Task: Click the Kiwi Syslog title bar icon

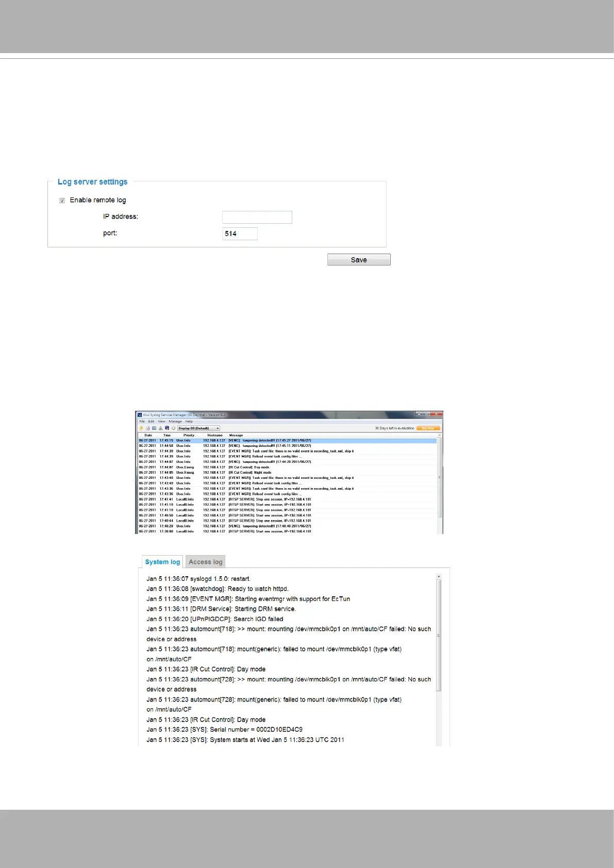Action: pos(139,414)
